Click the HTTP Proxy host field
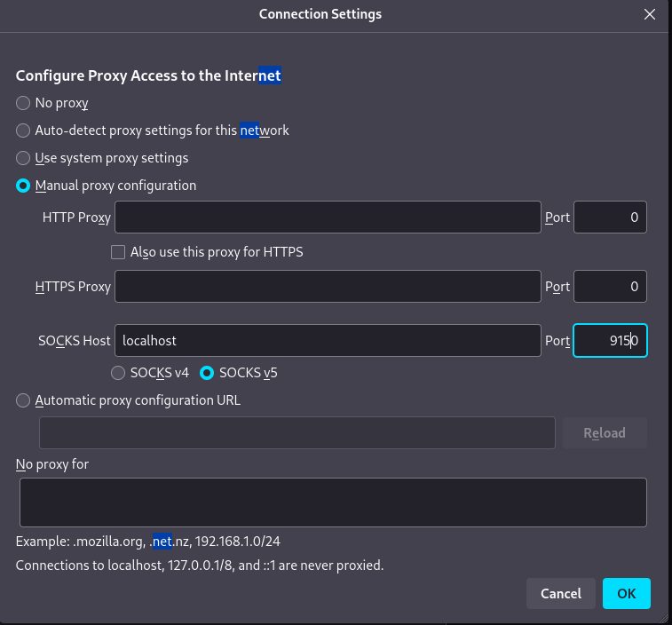Viewport: 672px width, 625px height. [328, 218]
